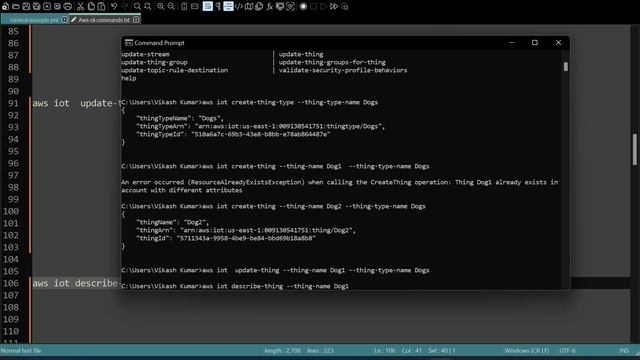Image resolution: width=640 pixels, height=360 pixels.
Task: Click 'length : 2,708' status entry
Action: coord(282,351)
